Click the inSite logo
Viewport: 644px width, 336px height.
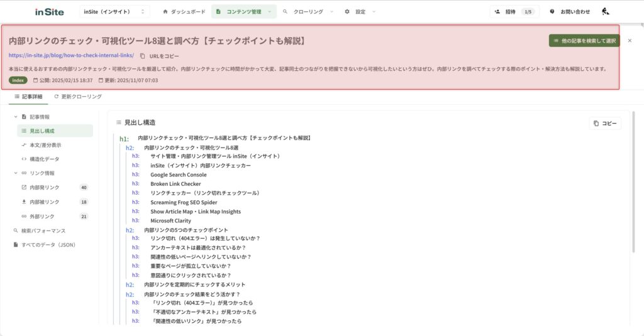pyautogui.click(x=49, y=12)
